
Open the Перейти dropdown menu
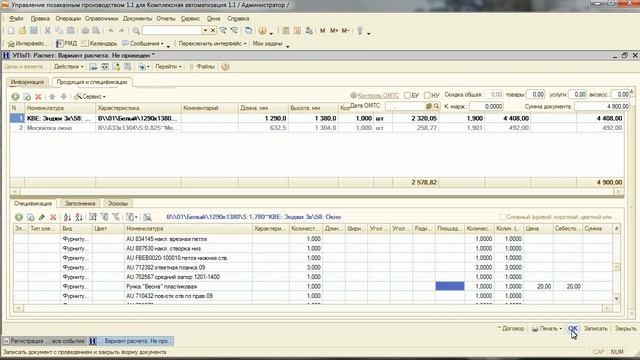pyautogui.click(x=168, y=67)
